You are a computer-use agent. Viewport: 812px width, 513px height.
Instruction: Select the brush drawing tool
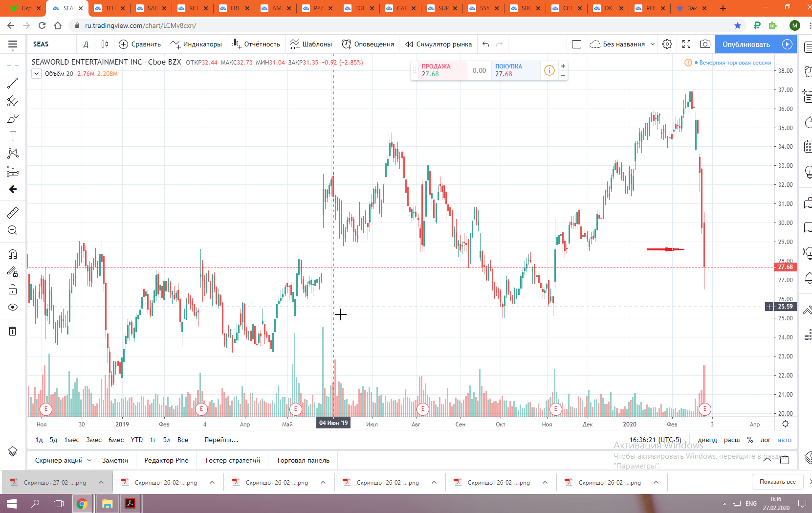(13, 119)
